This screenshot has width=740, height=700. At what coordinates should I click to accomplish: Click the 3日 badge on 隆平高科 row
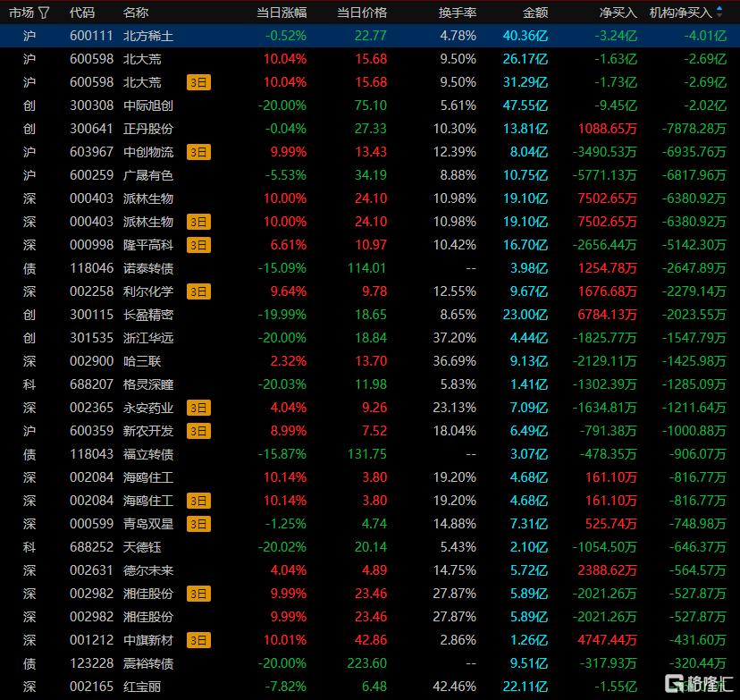198,246
